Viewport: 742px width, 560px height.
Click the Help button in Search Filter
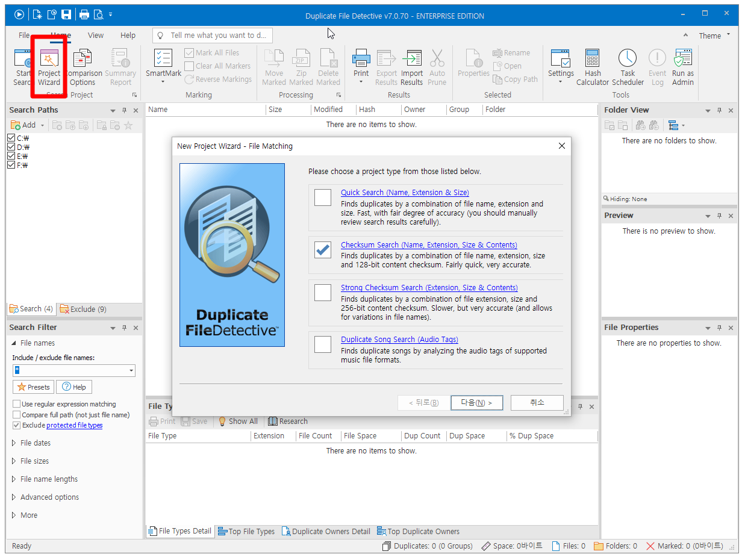pos(74,387)
